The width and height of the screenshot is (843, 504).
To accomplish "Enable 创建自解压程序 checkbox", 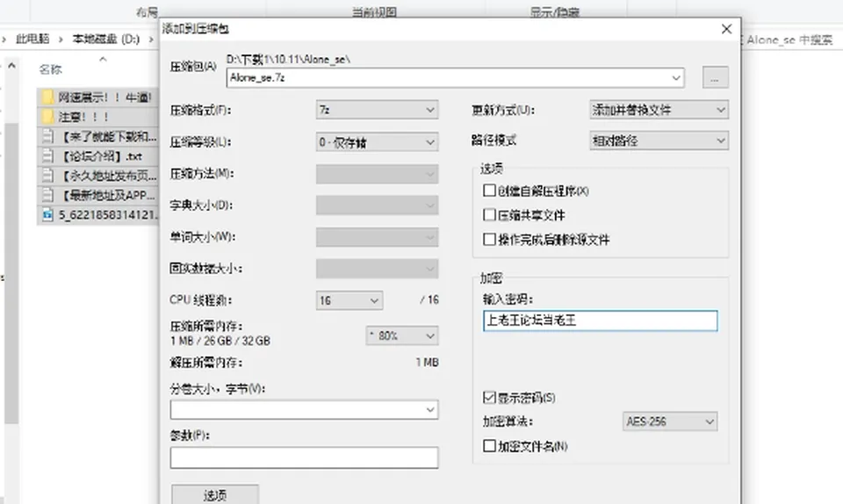I will pyautogui.click(x=489, y=191).
